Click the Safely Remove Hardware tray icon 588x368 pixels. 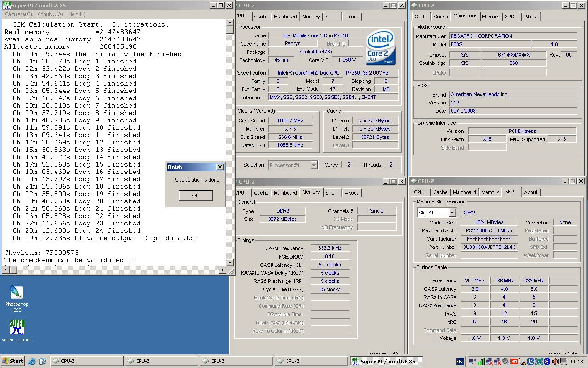click(522, 361)
